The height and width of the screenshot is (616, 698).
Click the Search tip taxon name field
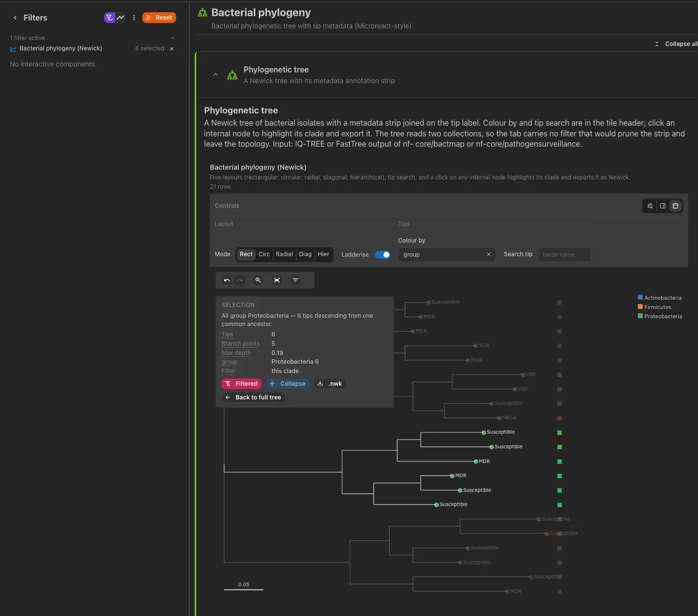[x=564, y=255]
